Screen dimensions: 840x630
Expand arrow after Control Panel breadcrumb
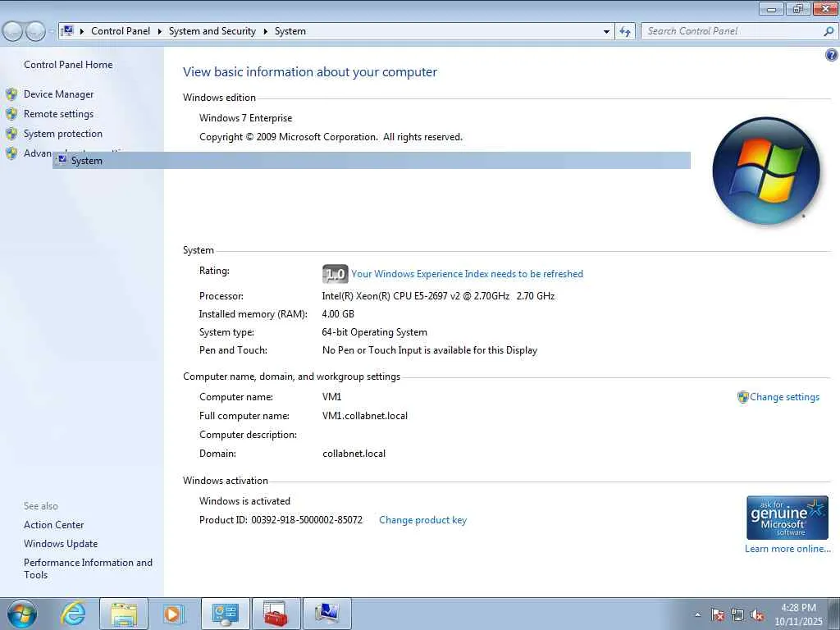(160, 31)
